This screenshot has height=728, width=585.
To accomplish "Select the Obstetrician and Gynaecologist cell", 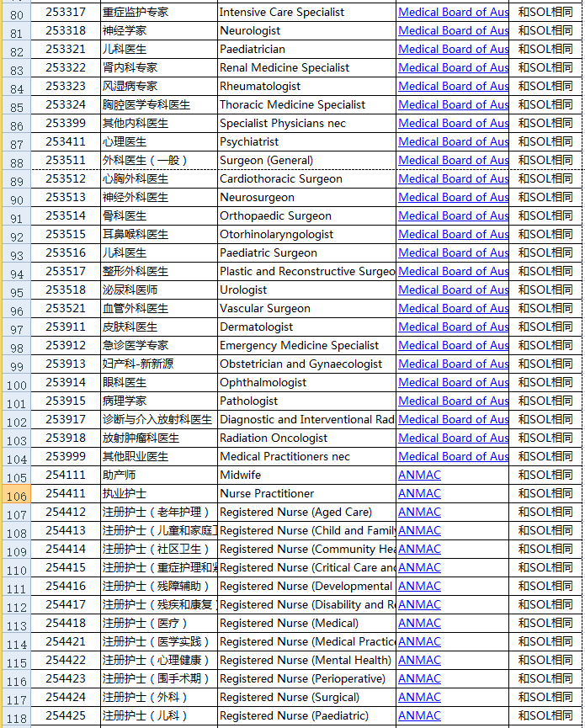I will coord(306,364).
